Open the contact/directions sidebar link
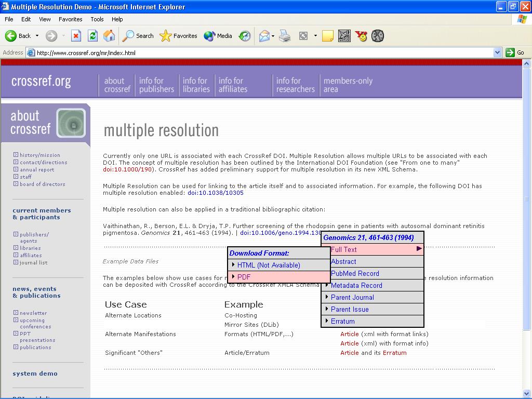 point(44,163)
